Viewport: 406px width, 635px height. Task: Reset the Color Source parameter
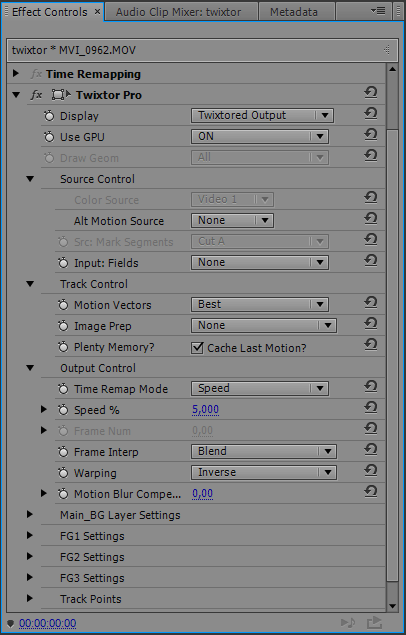click(370, 198)
